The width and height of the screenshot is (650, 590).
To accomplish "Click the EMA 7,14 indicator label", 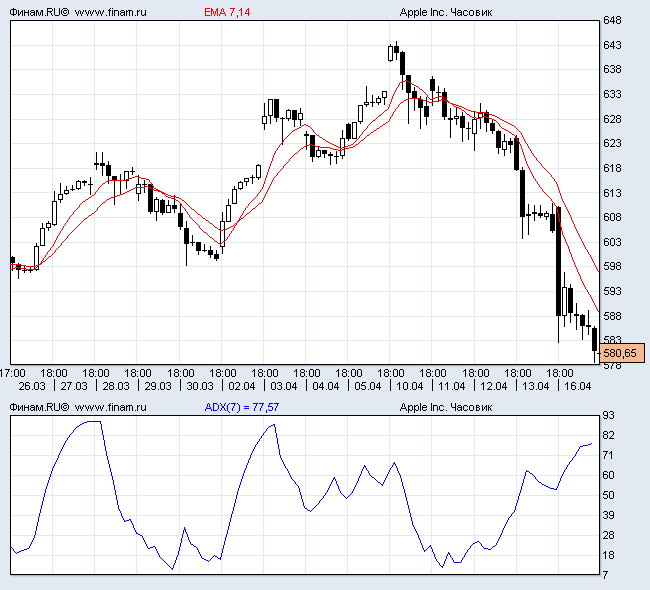I will point(227,12).
